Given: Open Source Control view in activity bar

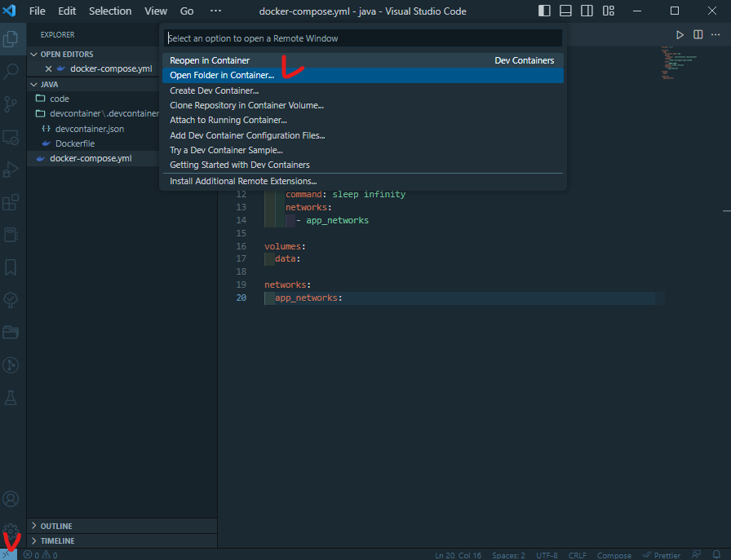Looking at the screenshot, I should coord(11,104).
